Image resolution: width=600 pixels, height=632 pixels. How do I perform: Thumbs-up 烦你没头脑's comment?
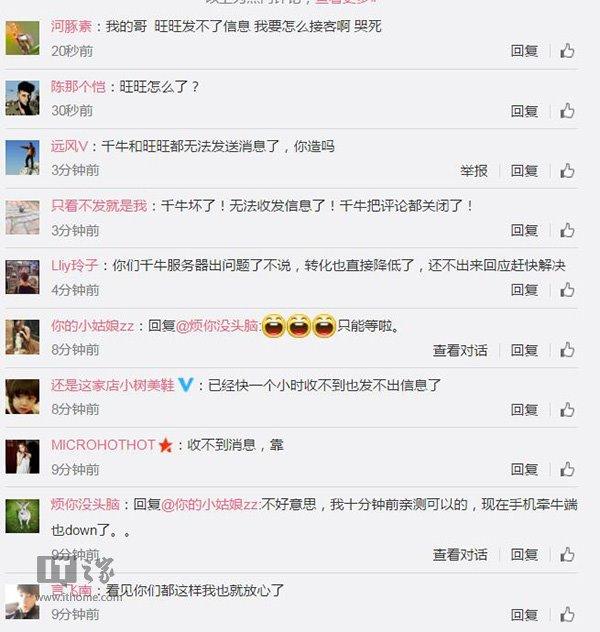[x=567, y=555]
